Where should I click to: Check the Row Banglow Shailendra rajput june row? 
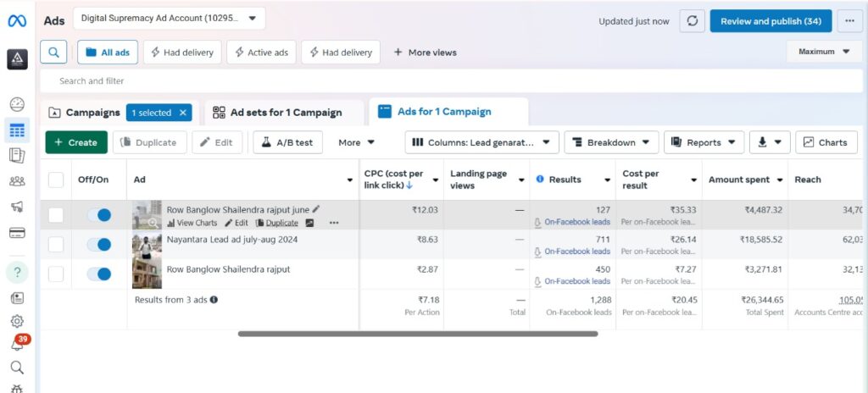click(x=56, y=215)
